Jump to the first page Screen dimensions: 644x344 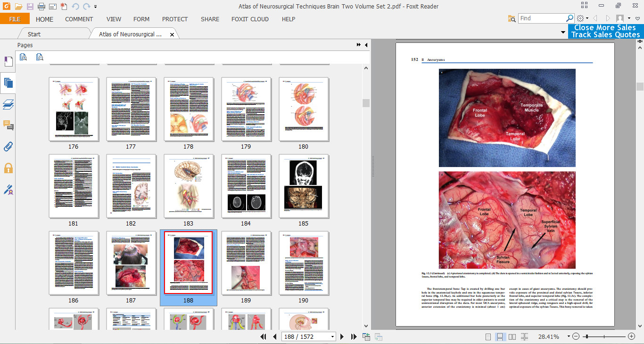pyautogui.click(x=263, y=336)
